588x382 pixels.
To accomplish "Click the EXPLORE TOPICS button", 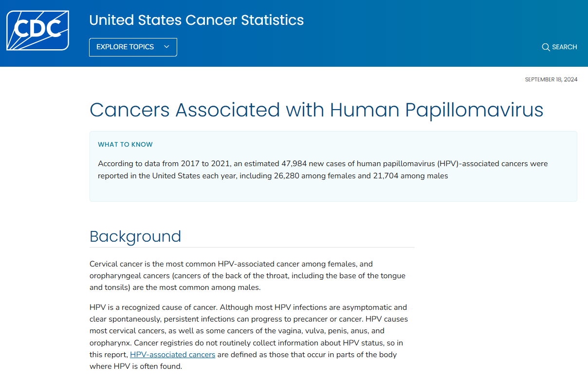I will pyautogui.click(x=133, y=47).
